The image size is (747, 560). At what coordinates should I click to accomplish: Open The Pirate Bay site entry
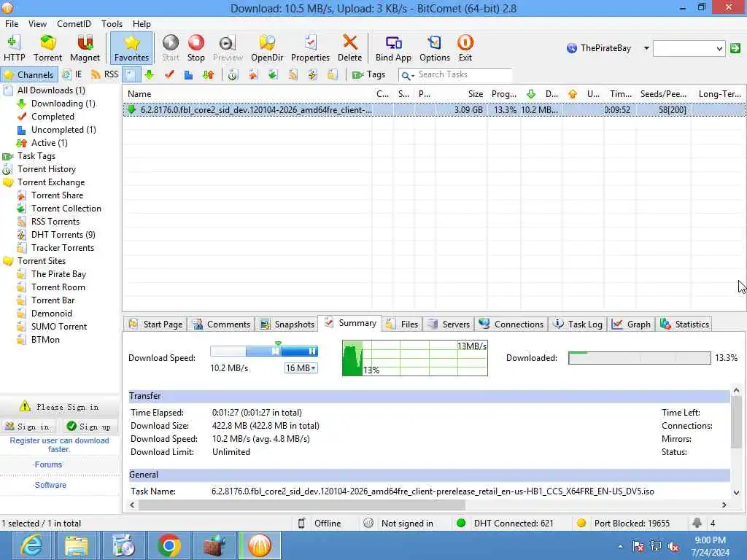[x=58, y=274]
